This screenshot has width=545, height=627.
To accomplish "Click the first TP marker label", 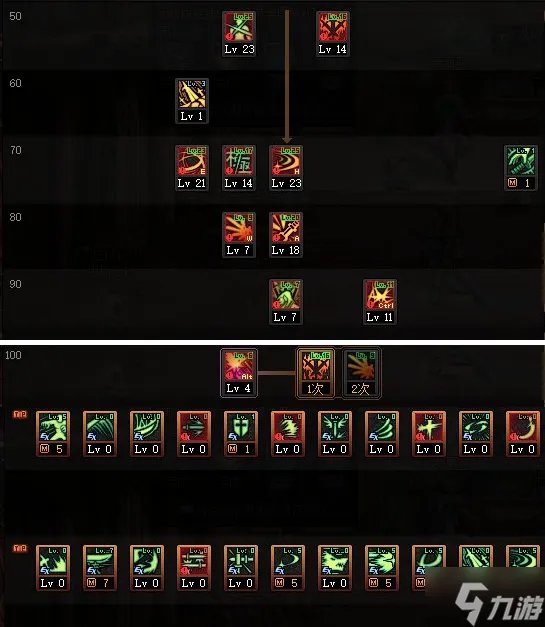I will coord(20,414).
